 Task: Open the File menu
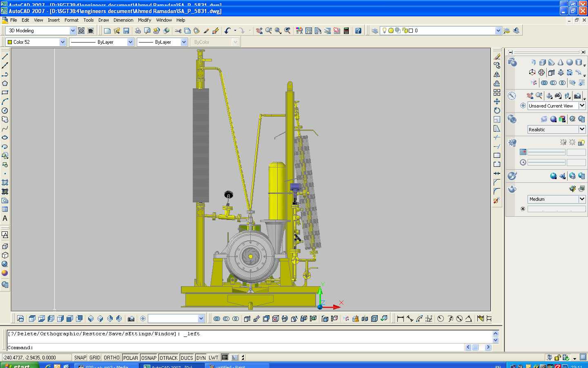(13, 20)
